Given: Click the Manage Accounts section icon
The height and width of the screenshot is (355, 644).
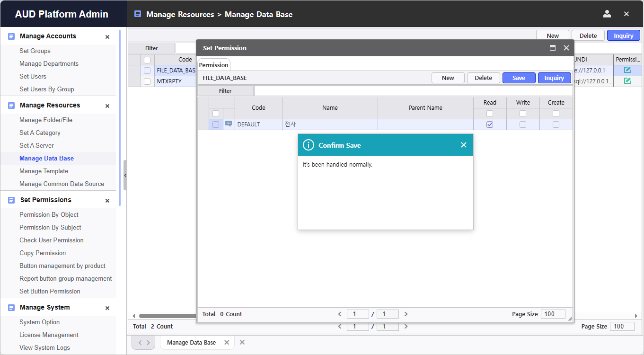Looking at the screenshot, I should point(11,36).
